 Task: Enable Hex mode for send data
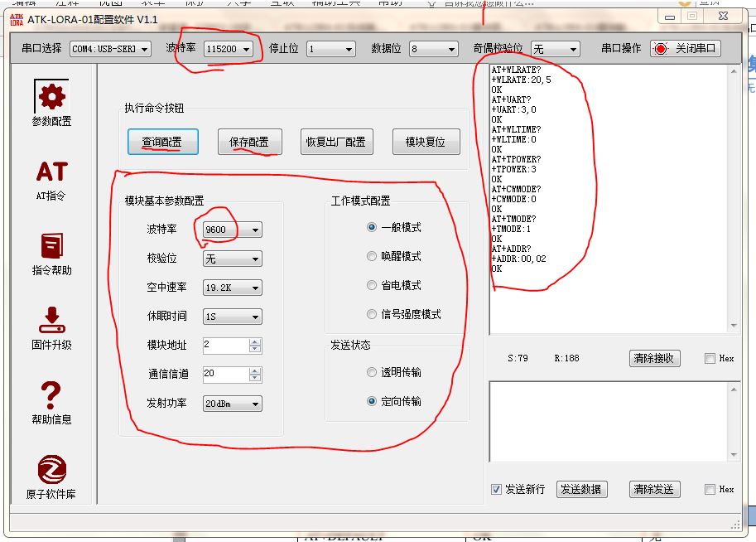tap(710, 489)
